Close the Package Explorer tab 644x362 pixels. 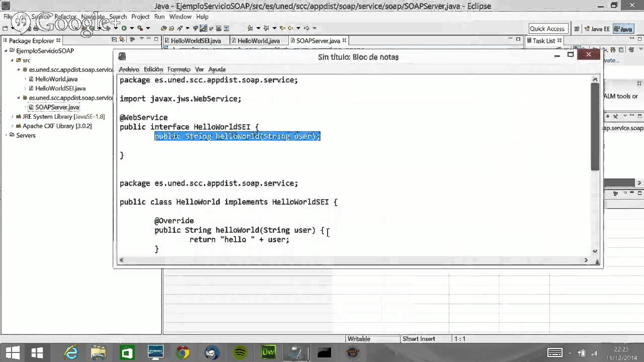click(58, 40)
